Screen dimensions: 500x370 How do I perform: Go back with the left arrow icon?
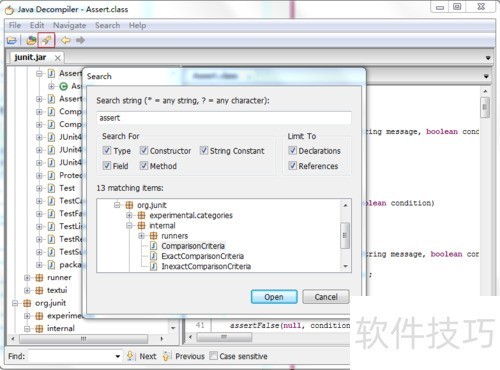pos(66,40)
